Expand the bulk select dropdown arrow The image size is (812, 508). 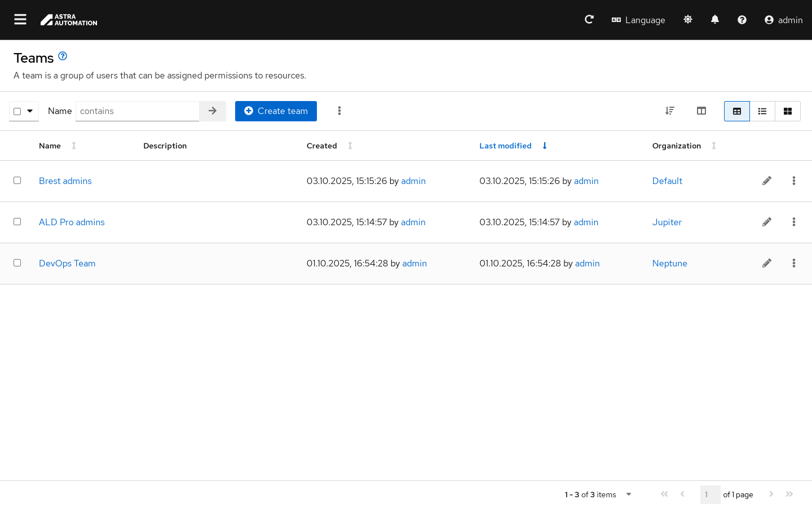(x=30, y=111)
